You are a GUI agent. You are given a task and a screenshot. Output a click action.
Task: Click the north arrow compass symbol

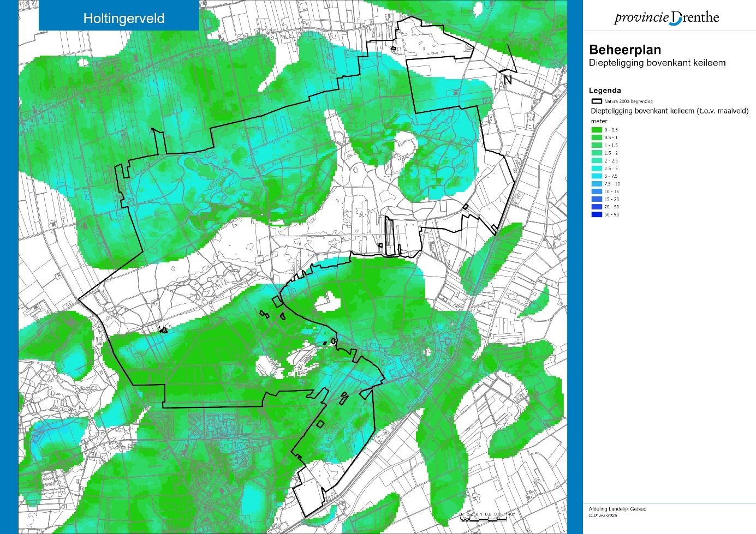click(x=508, y=65)
